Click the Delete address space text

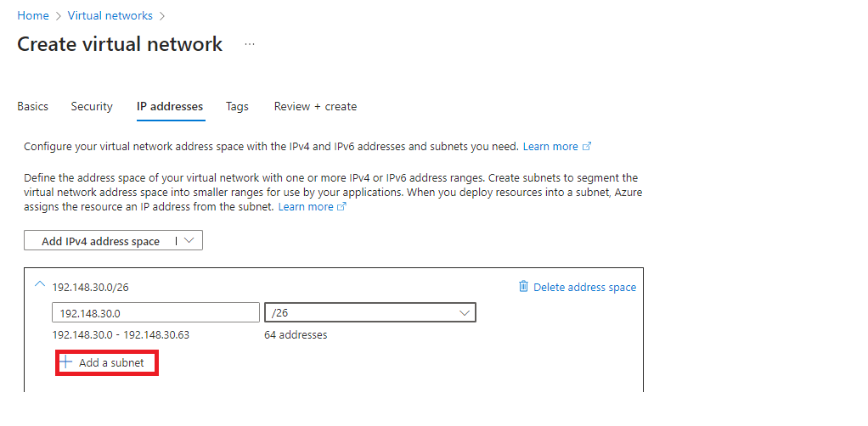(584, 288)
